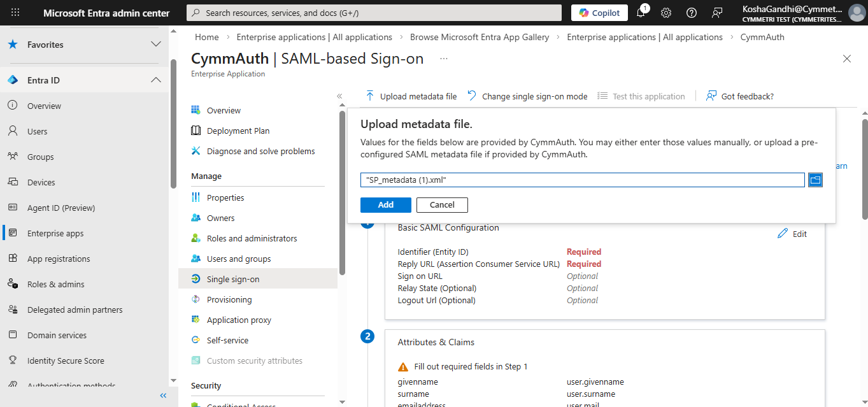Open the KoshaGandhi account avatar
This screenshot has height=407, width=868.
click(857, 13)
